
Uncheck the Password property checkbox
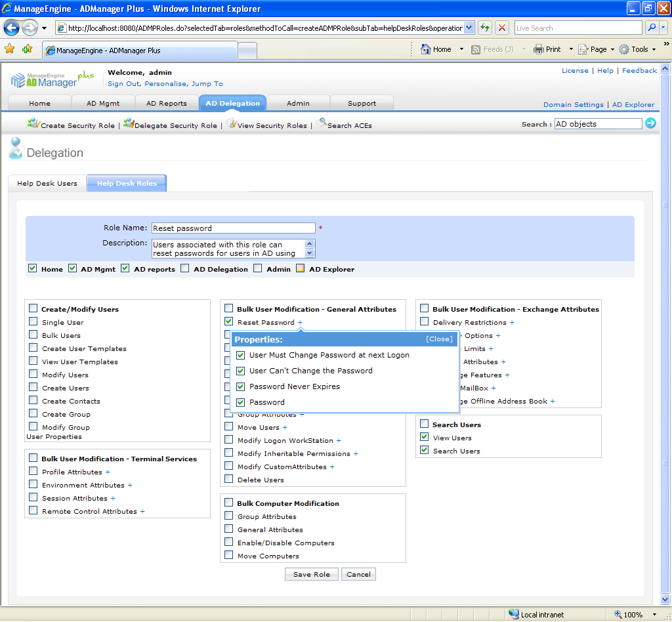click(x=240, y=402)
